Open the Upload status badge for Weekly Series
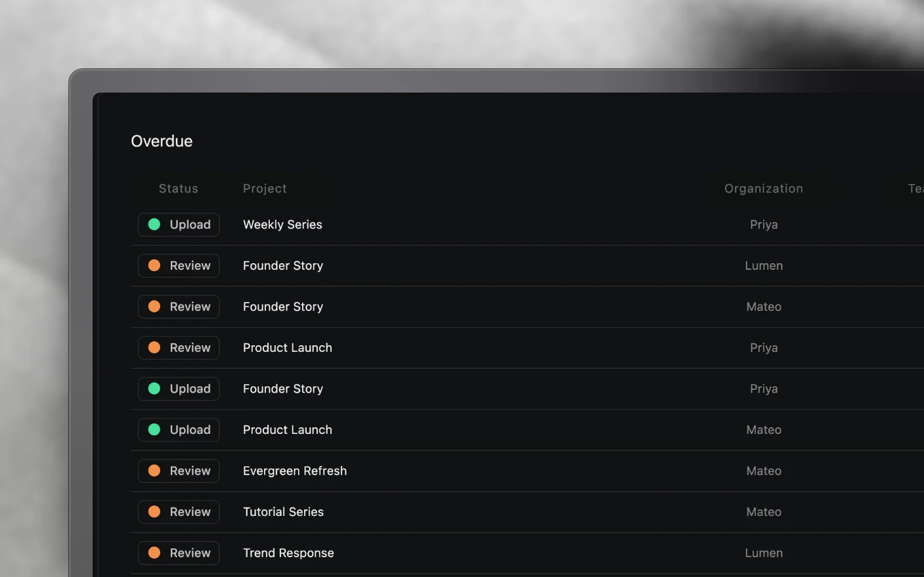 coord(179,224)
